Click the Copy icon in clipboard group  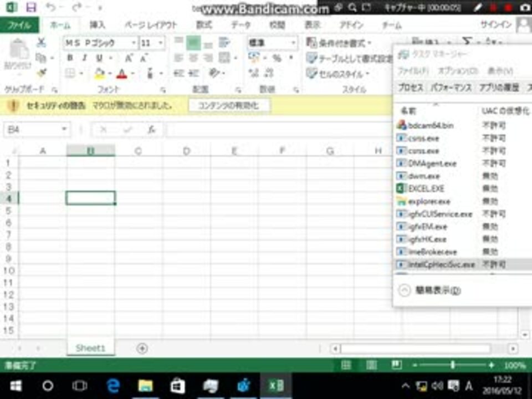coord(41,58)
